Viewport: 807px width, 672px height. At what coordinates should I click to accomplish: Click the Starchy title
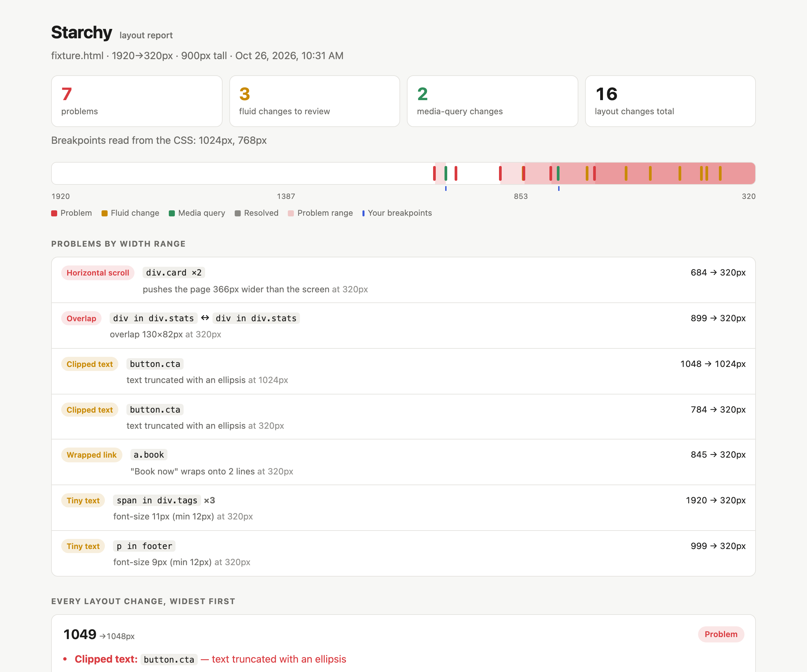(x=81, y=33)
